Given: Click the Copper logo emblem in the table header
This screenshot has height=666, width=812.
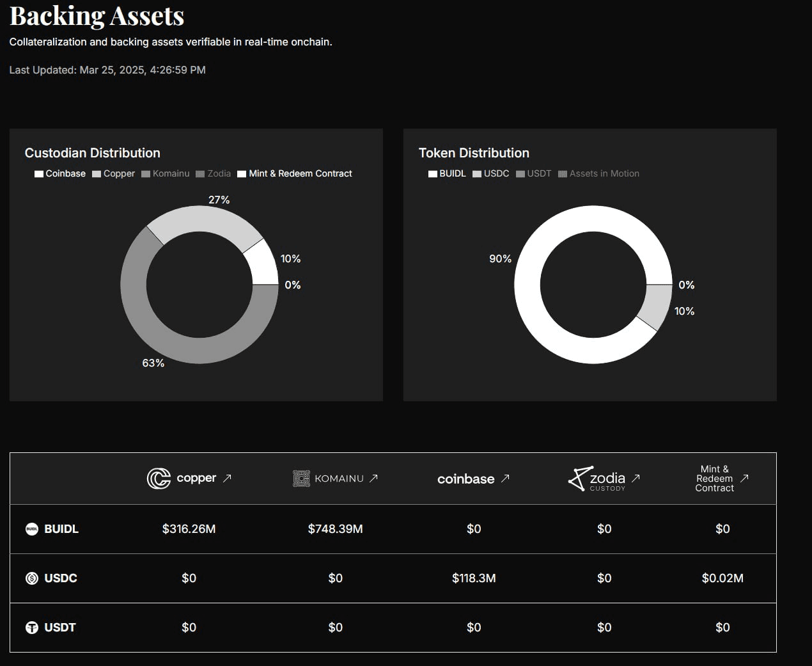Looking at the screenshot, I should pos(159,478).
